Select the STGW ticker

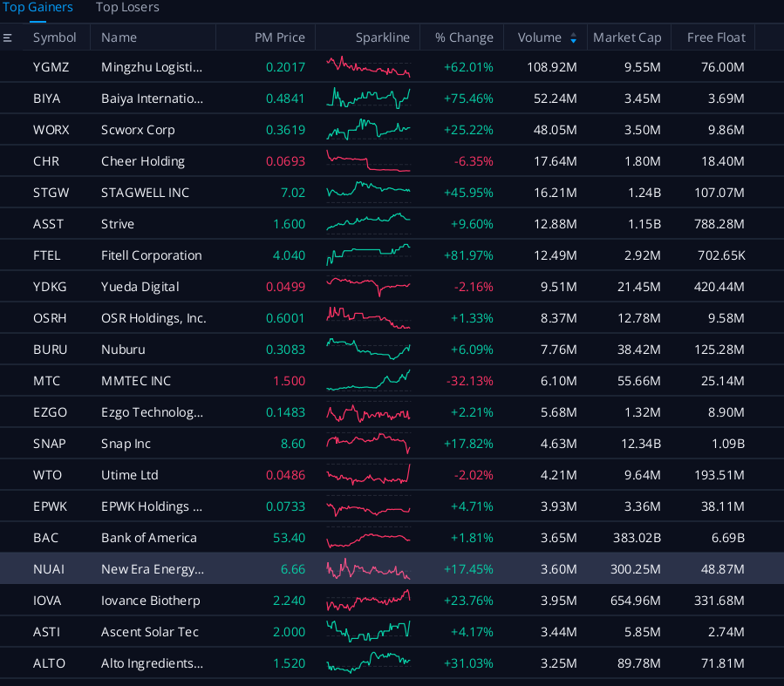point(51,193)
